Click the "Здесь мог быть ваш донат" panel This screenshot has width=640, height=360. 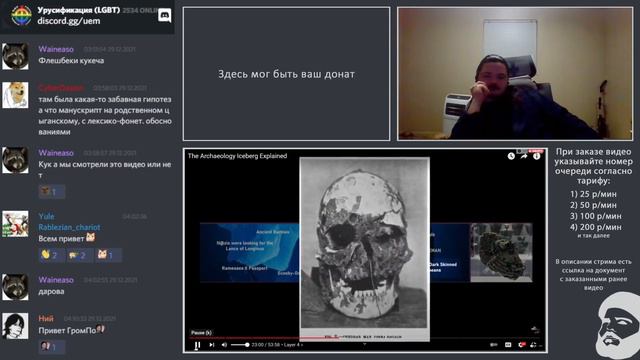coord(287,74)
